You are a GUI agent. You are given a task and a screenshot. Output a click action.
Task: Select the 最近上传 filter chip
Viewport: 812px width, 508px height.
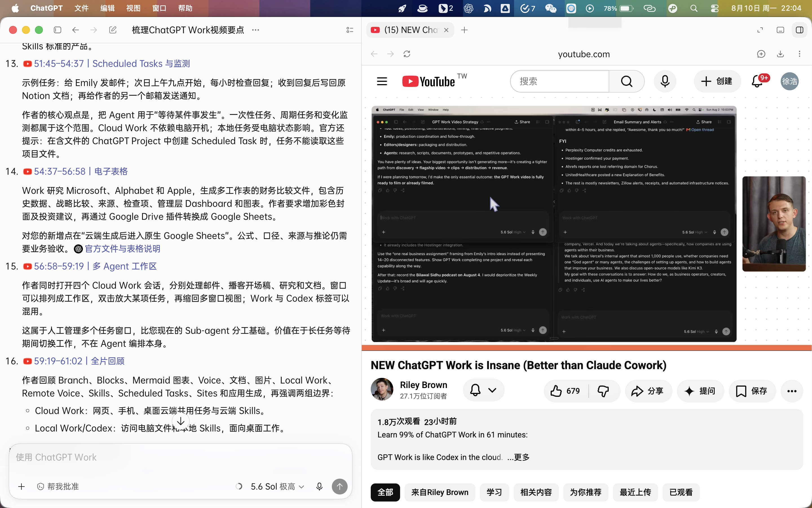pos(635,492)
